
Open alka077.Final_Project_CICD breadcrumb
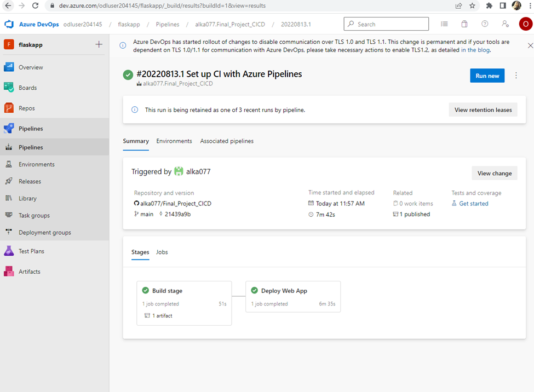[230, 24]
